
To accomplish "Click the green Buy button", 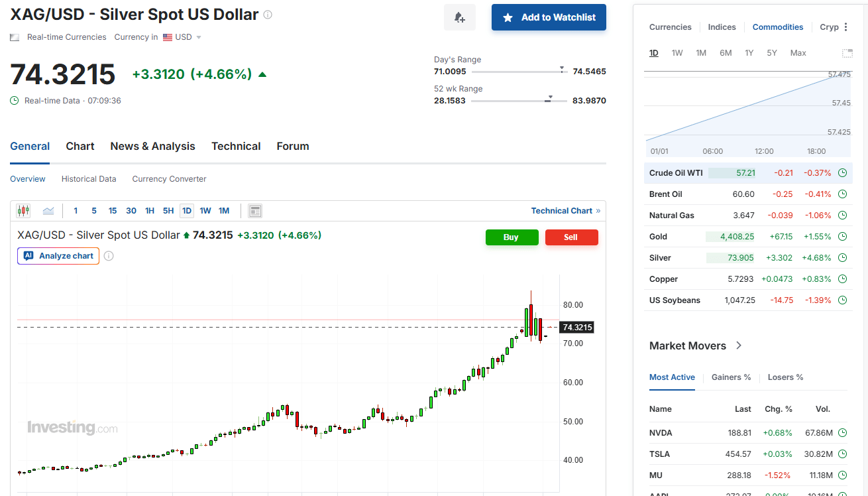I will click(x=512, y=237).
